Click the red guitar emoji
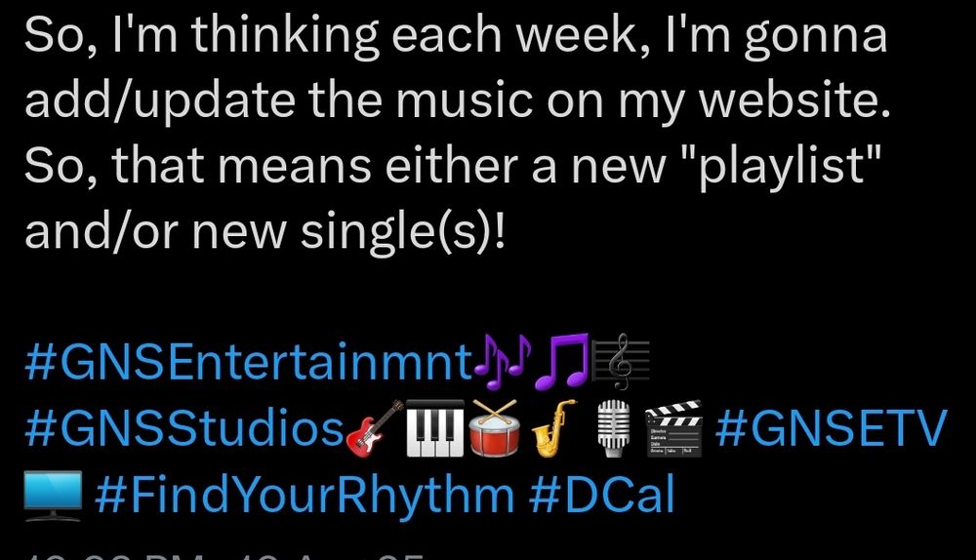Image resolution: width=976 pixels, height=560 pixels. pos(376,427)
